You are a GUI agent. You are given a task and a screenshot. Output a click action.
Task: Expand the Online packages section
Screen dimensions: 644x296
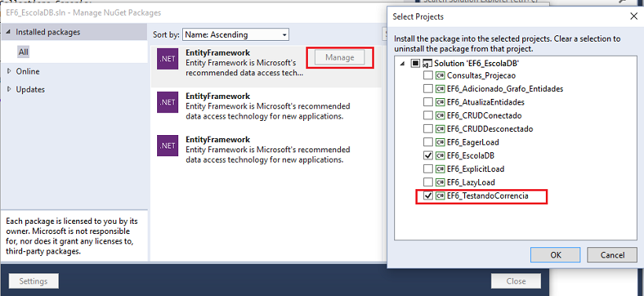tap(9, 71)
